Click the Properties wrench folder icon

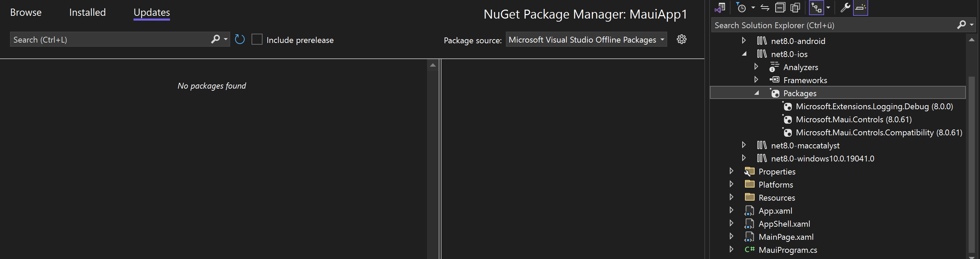(x=749, y=171)
